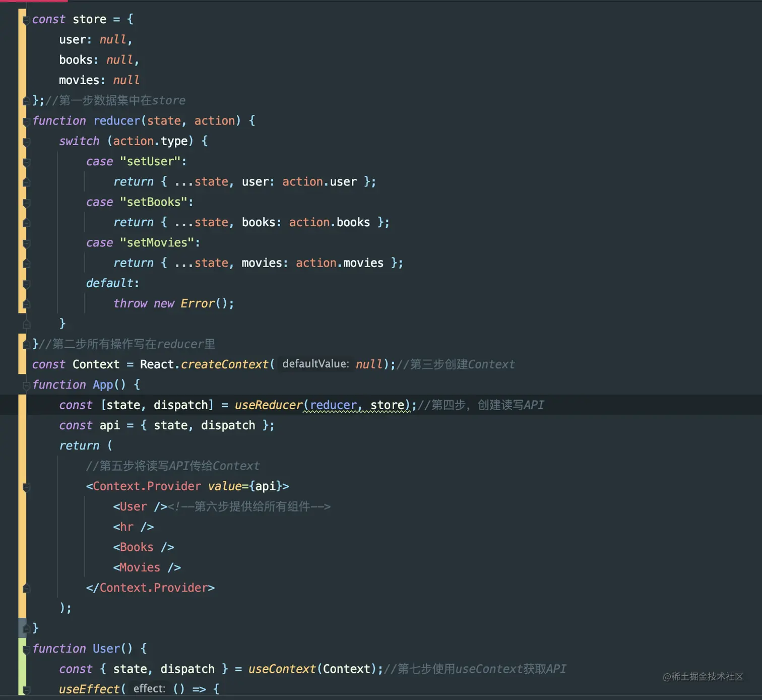Viewport: 762px width, 700px height.
Task: Click the closing "</Context.Provider>" tag
Action: (150, 588)
